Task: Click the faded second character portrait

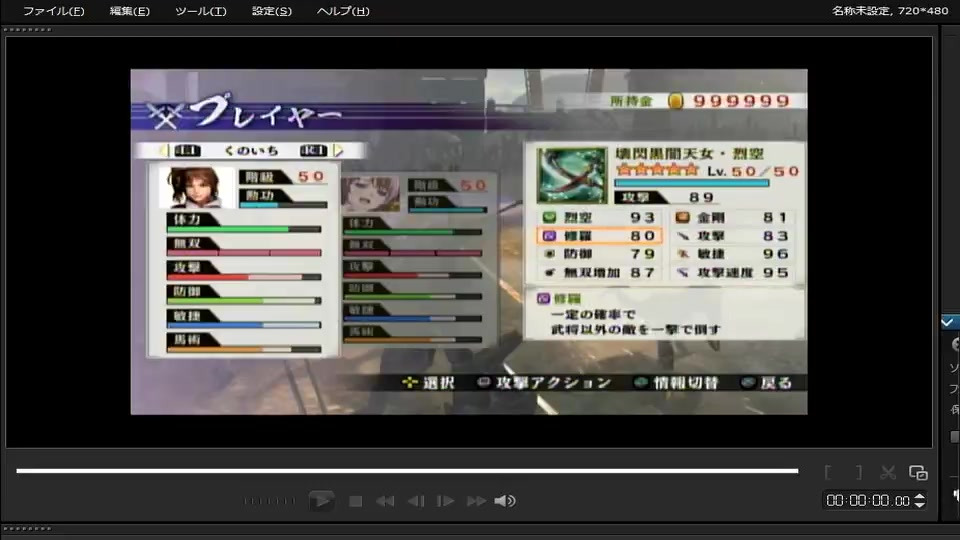Action: coord(370,194)
